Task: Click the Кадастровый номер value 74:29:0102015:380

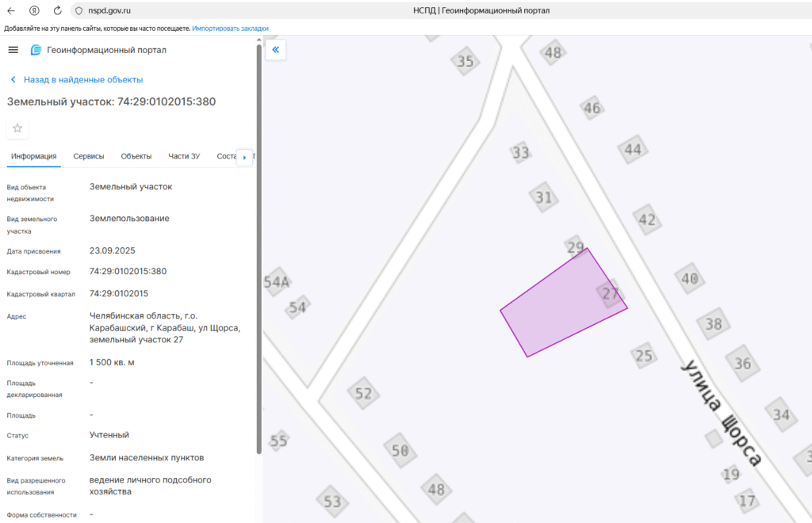Action: pos(128,271)
